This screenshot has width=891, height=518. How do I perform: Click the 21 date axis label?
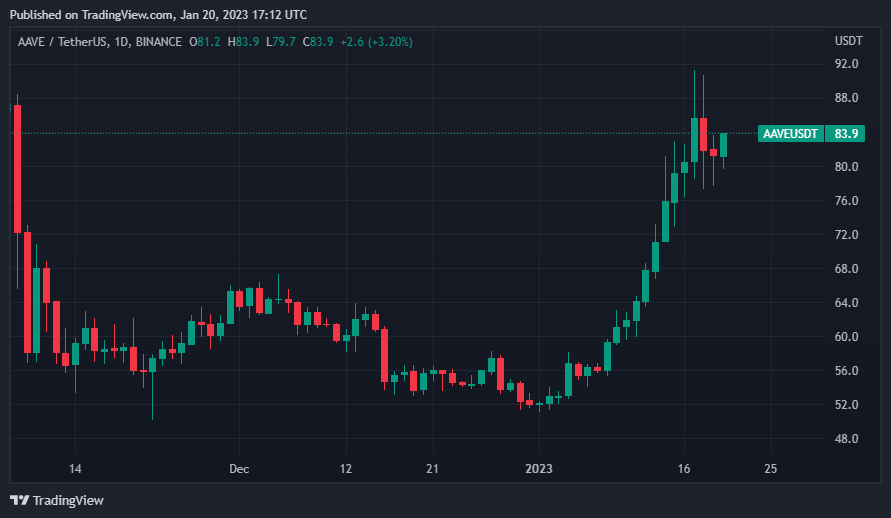click(432, 469)
